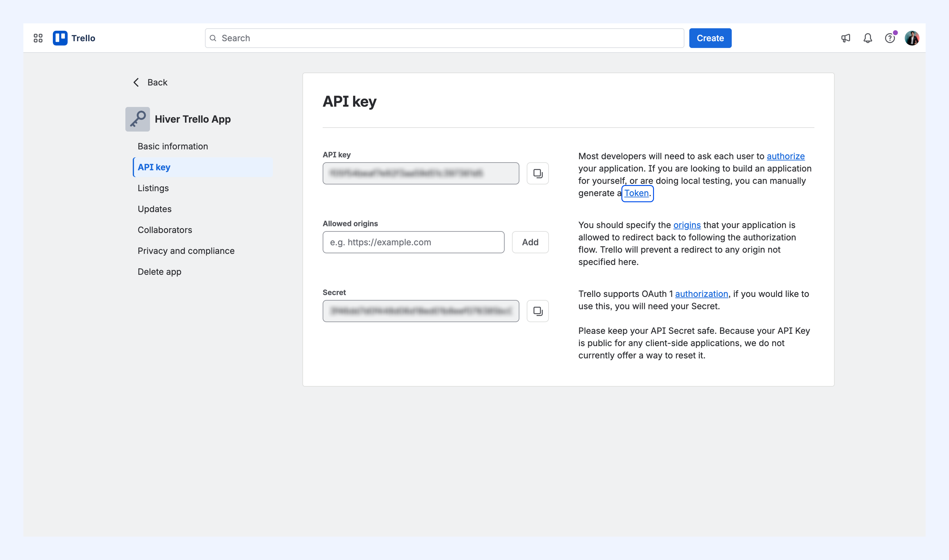Open the announcements megaphone icon

click(846, 38)
